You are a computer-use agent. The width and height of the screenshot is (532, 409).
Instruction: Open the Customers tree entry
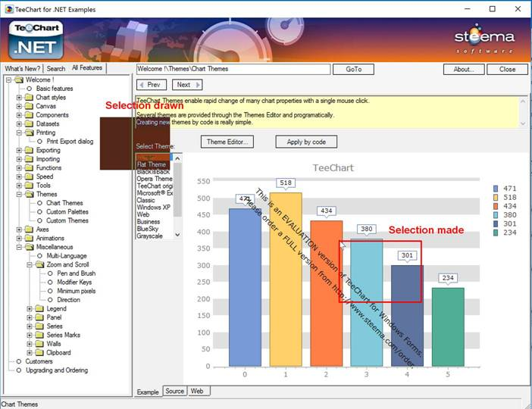39,361
